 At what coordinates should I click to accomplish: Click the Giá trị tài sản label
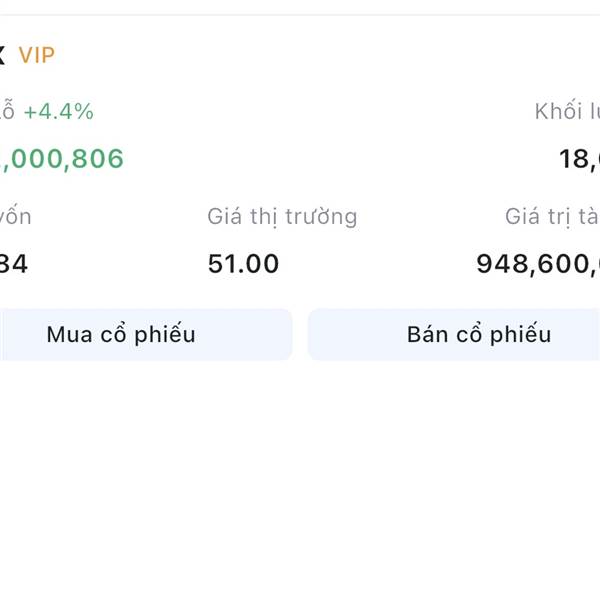[551, 216]
